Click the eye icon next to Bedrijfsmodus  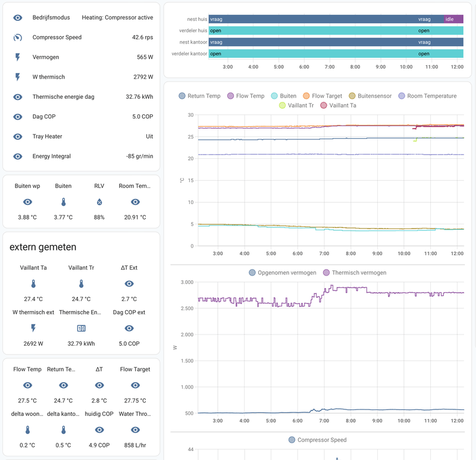pos(18,18)
